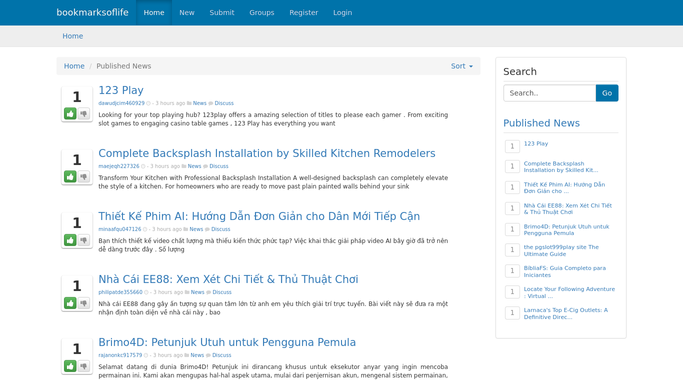Click the Go search button

(607, 93)
